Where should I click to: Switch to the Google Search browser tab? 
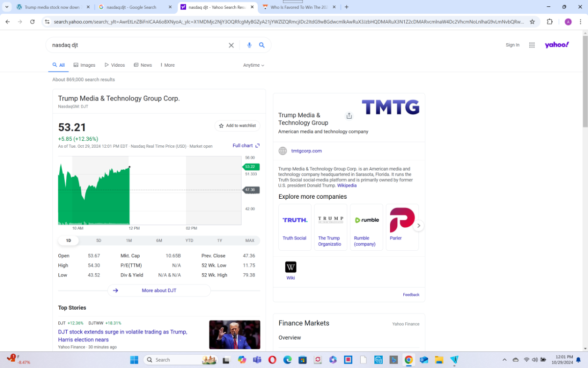135,7
